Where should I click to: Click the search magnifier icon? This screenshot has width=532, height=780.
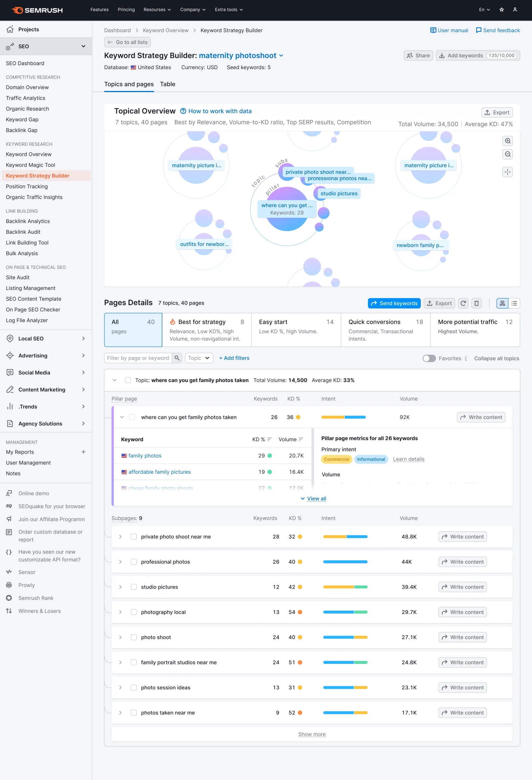click(x=177, y=358)
